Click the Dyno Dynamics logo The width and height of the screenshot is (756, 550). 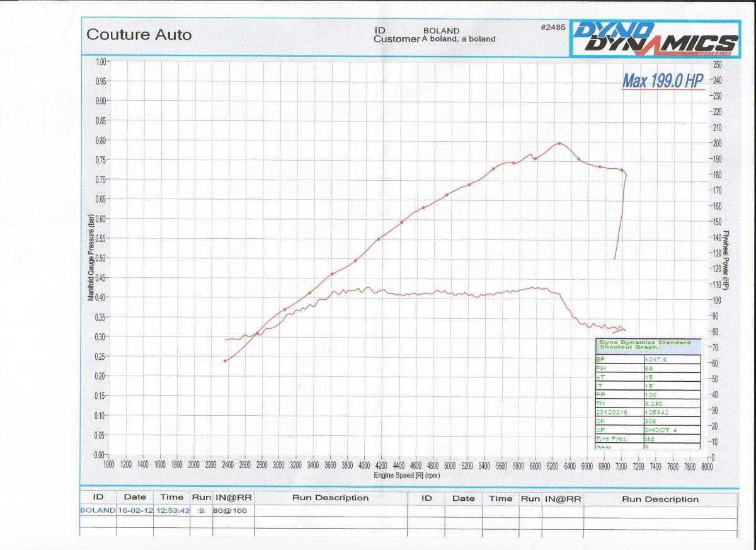(x=655, y=39)
